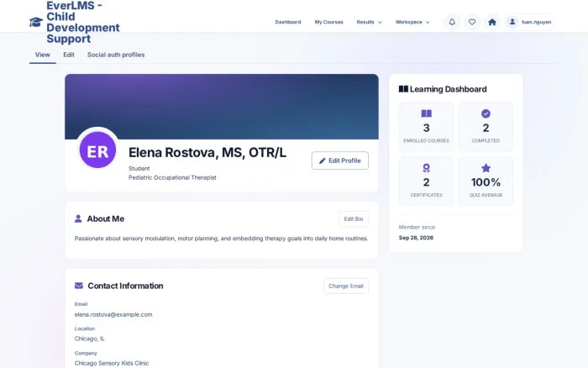Open the tuan.nguyen account menu
The image size is (588, 368).
[529, 22]
